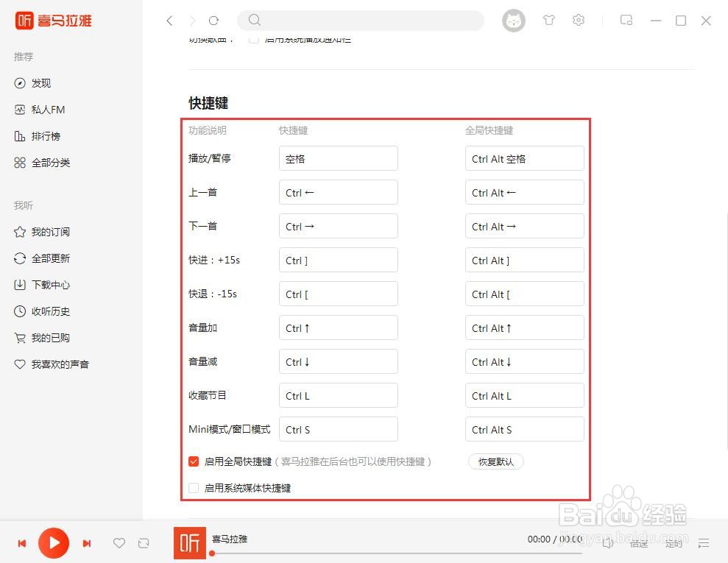Image resolution: width=728 pixels, height=563 pixels.
Task: Open the 定时 sleep timer options
Action: (674, 542)
